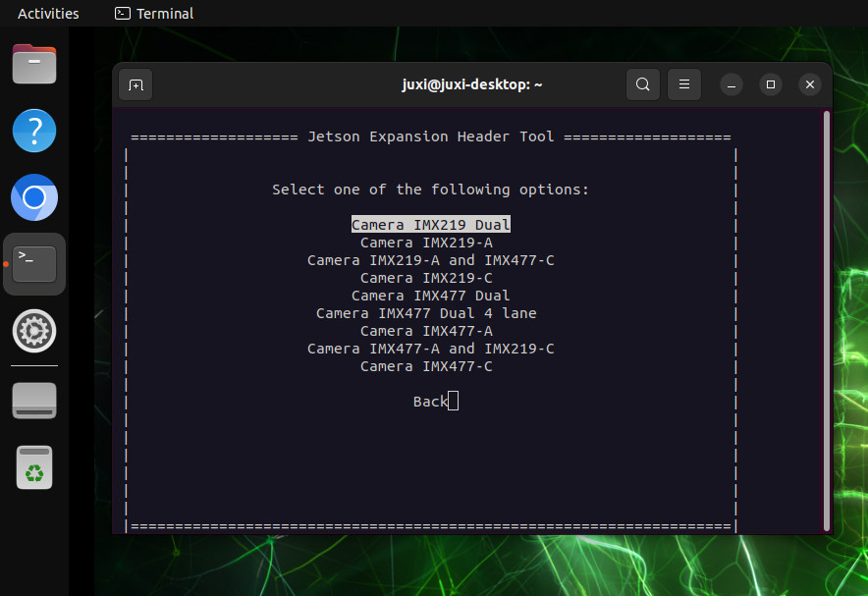Maximize the terminal window
Screen dimensions: 868x596
pyautogui.click(x=771, y=84)
